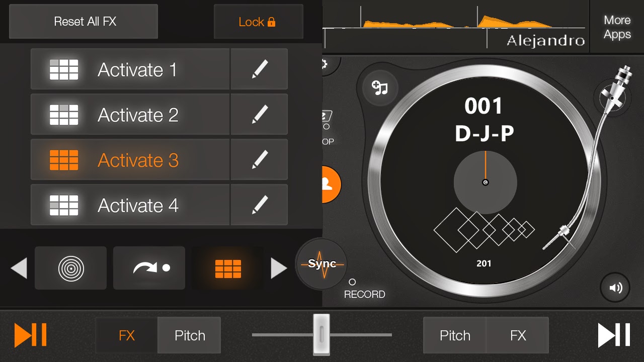Activate sampler preset 1

pos(130,69)
